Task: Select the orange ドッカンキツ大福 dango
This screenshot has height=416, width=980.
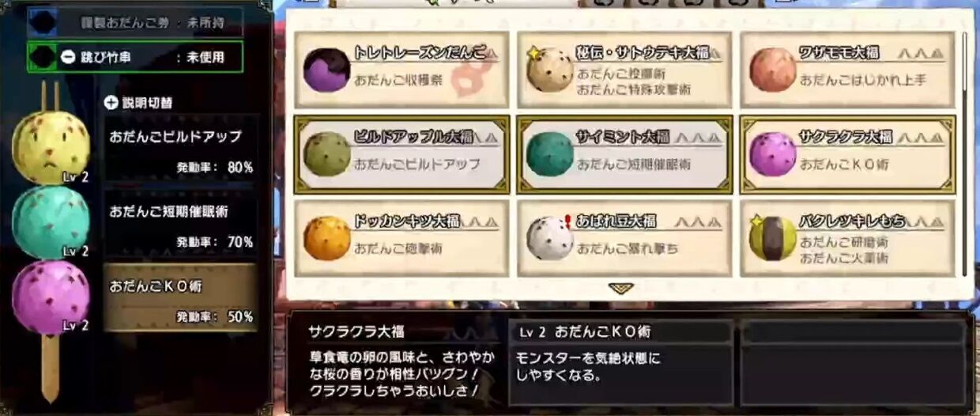Action: click(327, 238)
